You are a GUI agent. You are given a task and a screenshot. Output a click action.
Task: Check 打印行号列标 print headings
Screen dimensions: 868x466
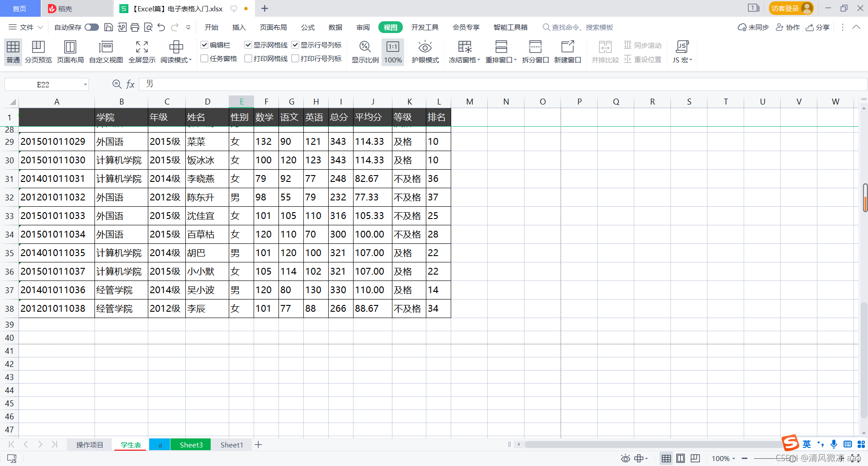(295, 58)
